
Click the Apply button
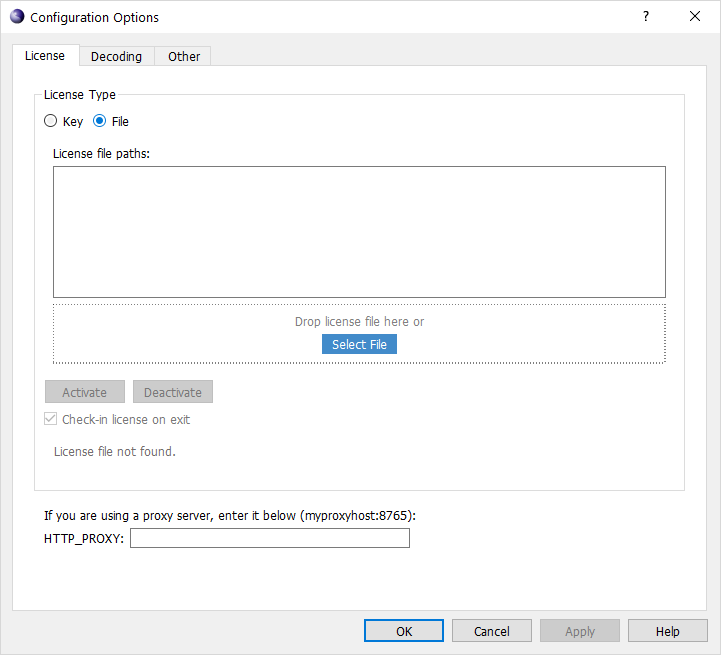click(579, 631)
